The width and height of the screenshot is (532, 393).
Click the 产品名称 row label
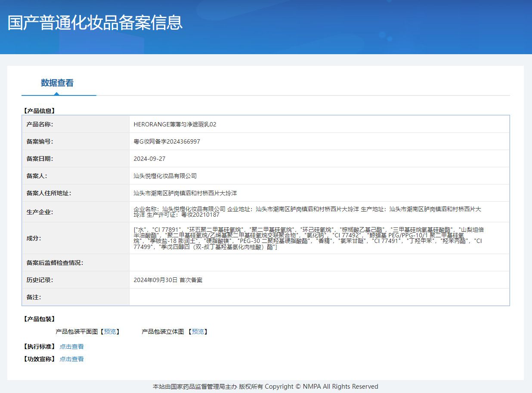click(x=43, y=124)
